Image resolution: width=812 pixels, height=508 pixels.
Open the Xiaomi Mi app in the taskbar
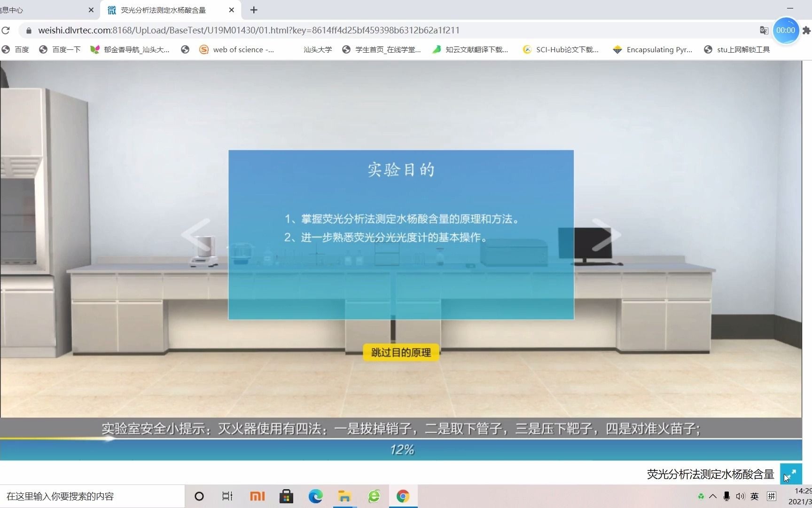point(257,496)
